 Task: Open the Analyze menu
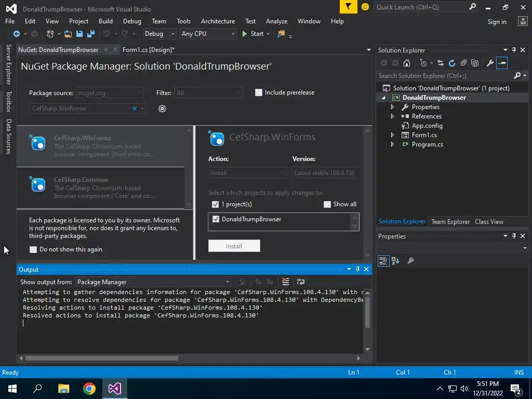276,21
